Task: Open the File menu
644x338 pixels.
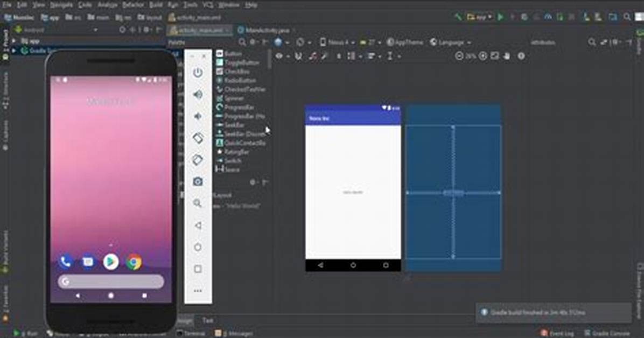Action: [7, 5]
